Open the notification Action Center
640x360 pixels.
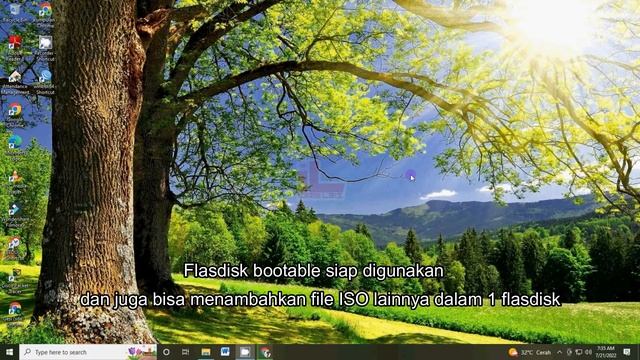tap(627, 352)
